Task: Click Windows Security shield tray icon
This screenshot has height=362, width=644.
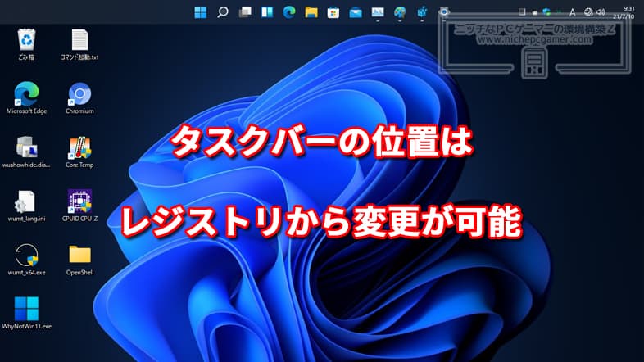Action: coord(546,12)
